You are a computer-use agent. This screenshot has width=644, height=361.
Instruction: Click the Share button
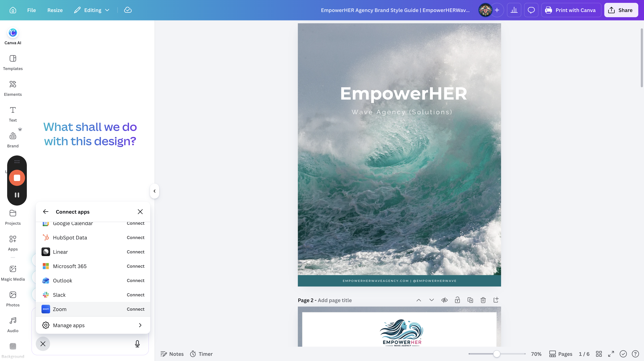(x=621, y=10)
